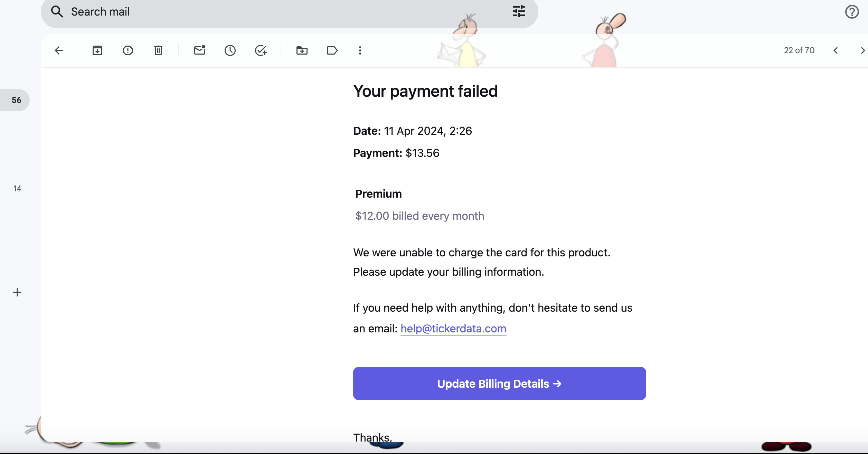This screenshot has height=454, width=868.
Task: Archive this payment failed email
Action: coord(97,50)
